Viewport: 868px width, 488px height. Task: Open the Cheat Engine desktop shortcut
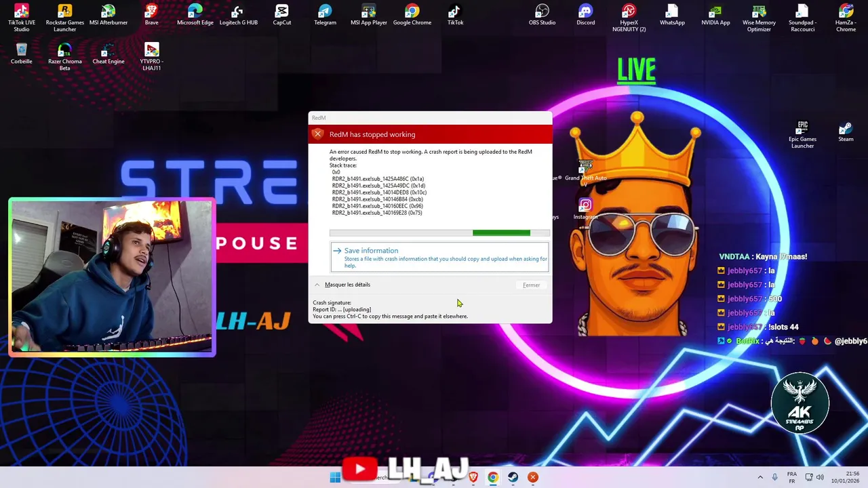[x=108, y=54]
